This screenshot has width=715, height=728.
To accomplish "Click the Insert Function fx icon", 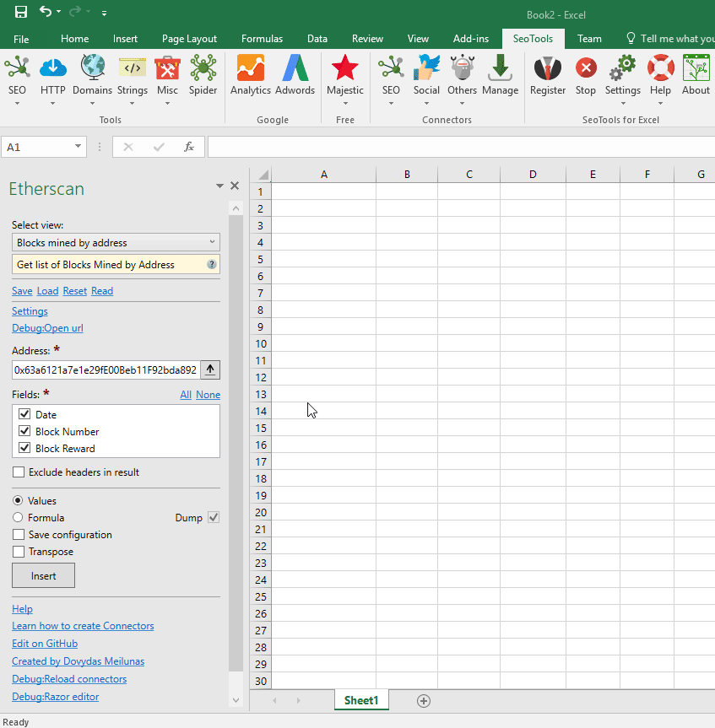I will [x=188, y=147].
